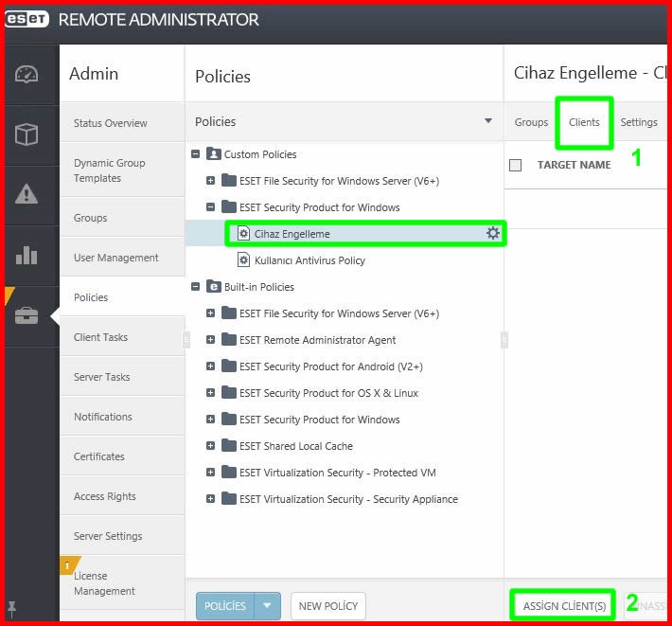The height and width of the screenshot is (626, 672).
Task: Open gear menu for Cihaz Engelleme policy
Action: (x=493, y=233)
